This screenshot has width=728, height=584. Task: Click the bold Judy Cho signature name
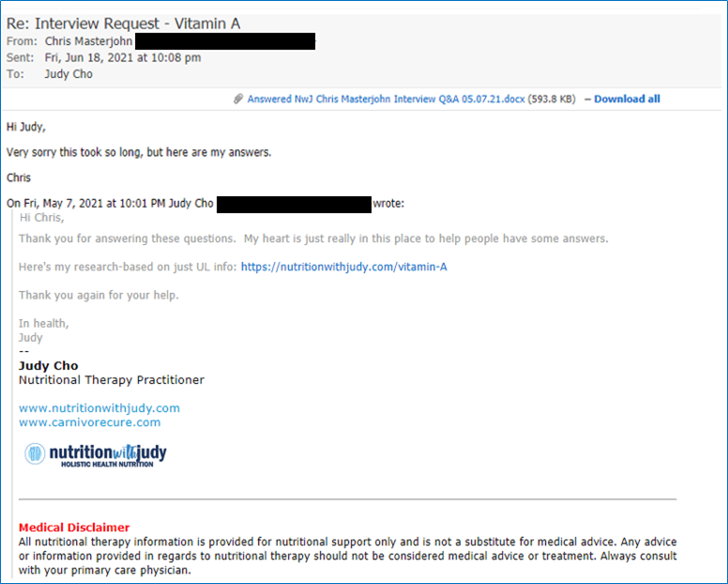(x=49, y=366)
